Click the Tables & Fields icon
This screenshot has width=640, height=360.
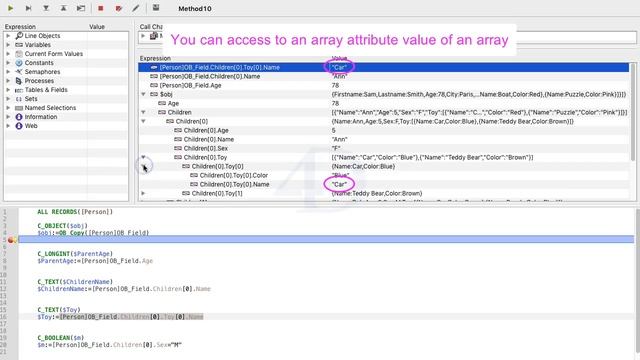click(19, 90)
